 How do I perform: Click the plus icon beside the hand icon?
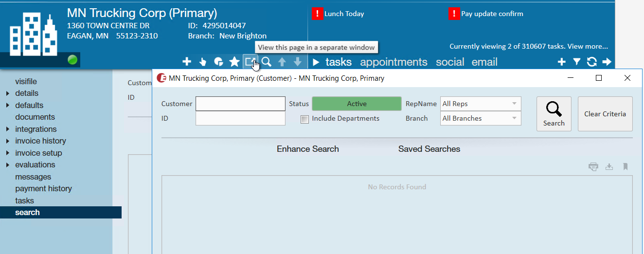pyautogui.click(x=187, y=62)
